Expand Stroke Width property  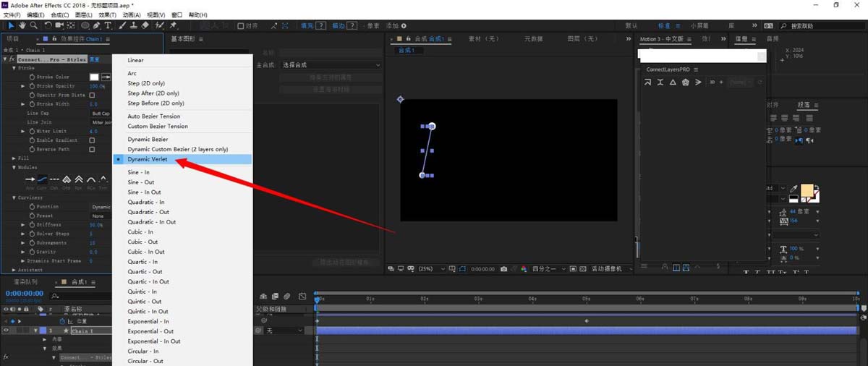23,104
